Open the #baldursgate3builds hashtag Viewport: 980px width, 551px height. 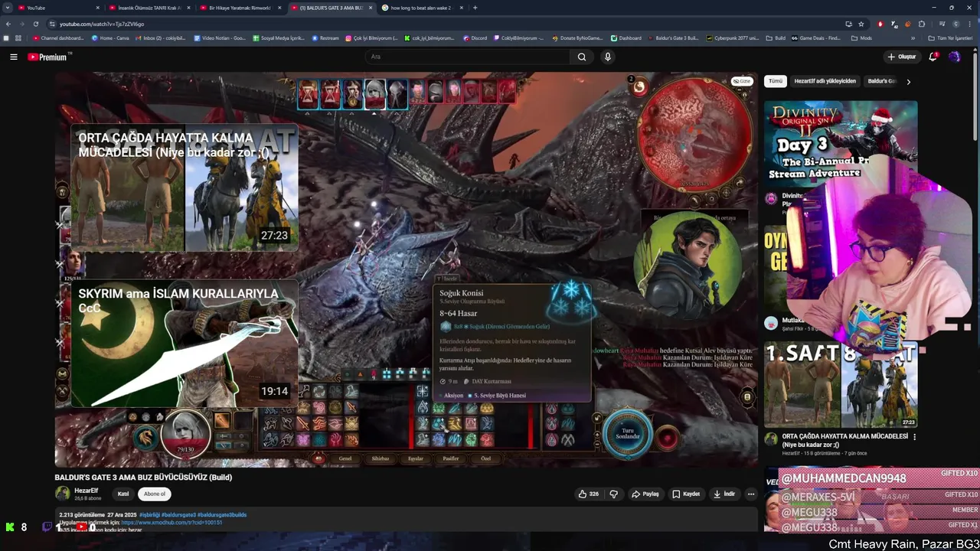(x=222, y=515)
